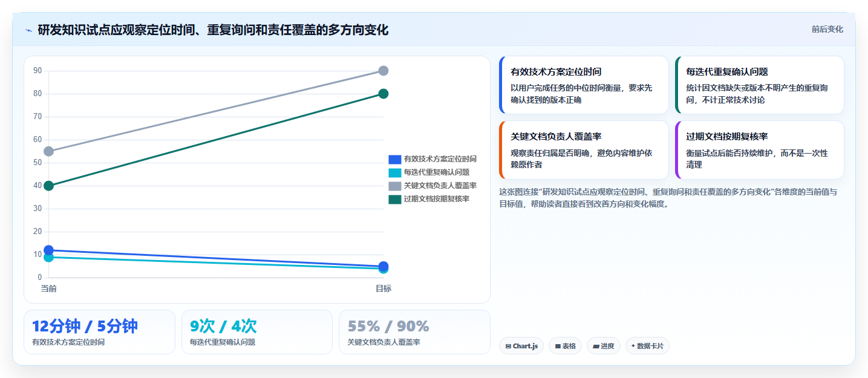Select the cyan data point at 9

click(49, 258)
